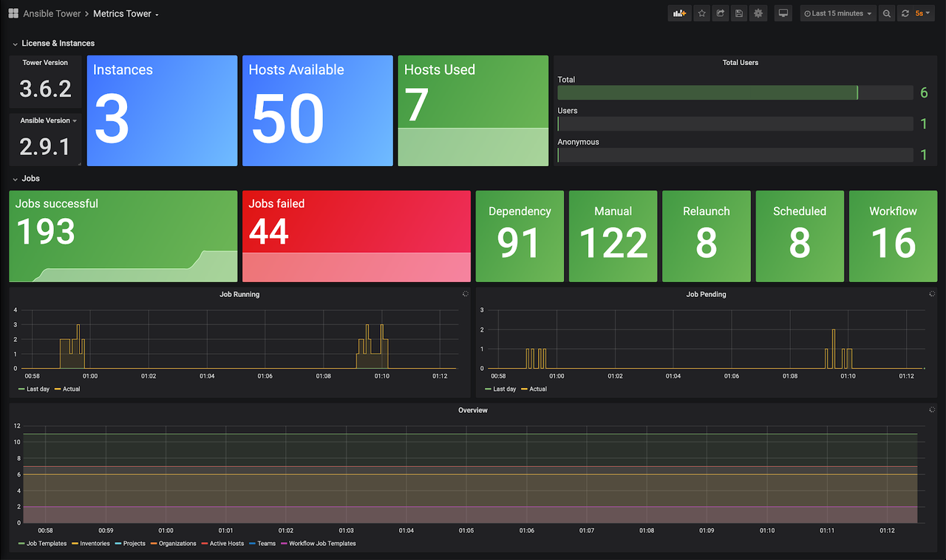Image resolution: width=946 pixels, height=560 pixels.
Task: Open dashboard settings with the gear icon
Action: tap(758, 13)
